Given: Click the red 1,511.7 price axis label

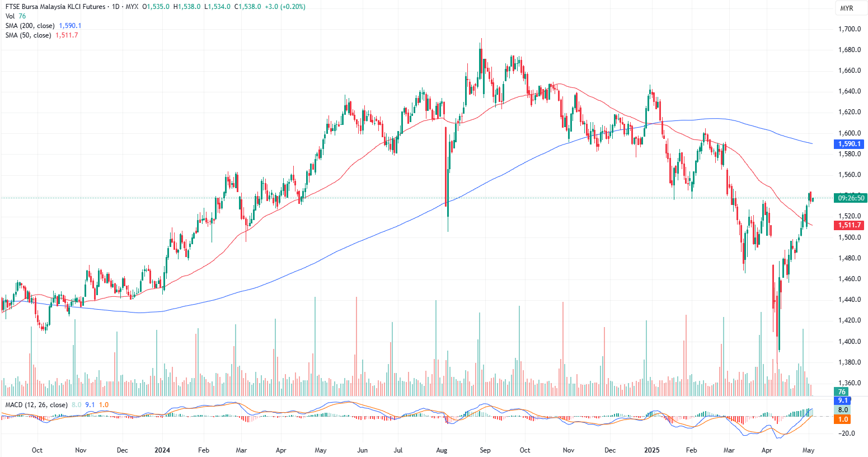Looking at the screenshot, I should click(x=849, y=225).
